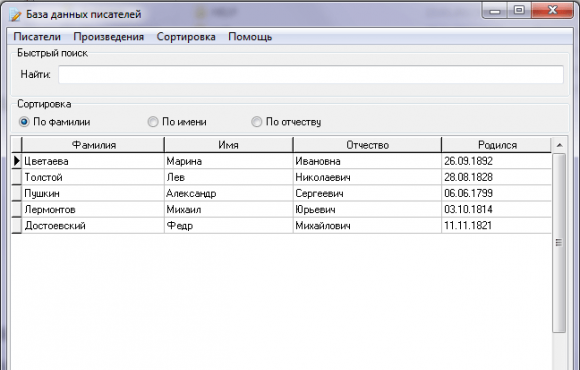580x370 pixels.
Task: Expand the Сортировка menu in menu bar
Action: pos(186,37)
